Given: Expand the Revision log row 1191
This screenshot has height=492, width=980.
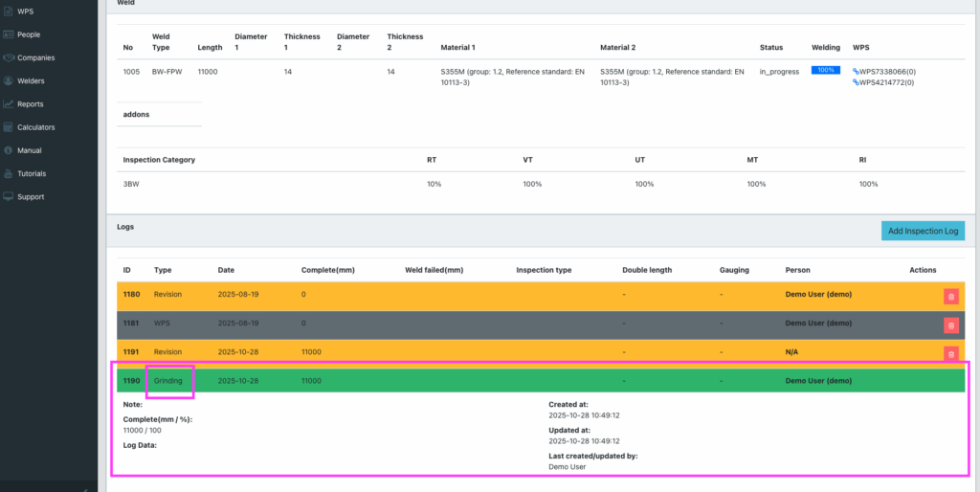Looking at the screenshot, I should pyautogui.click(x=479, y=352).
